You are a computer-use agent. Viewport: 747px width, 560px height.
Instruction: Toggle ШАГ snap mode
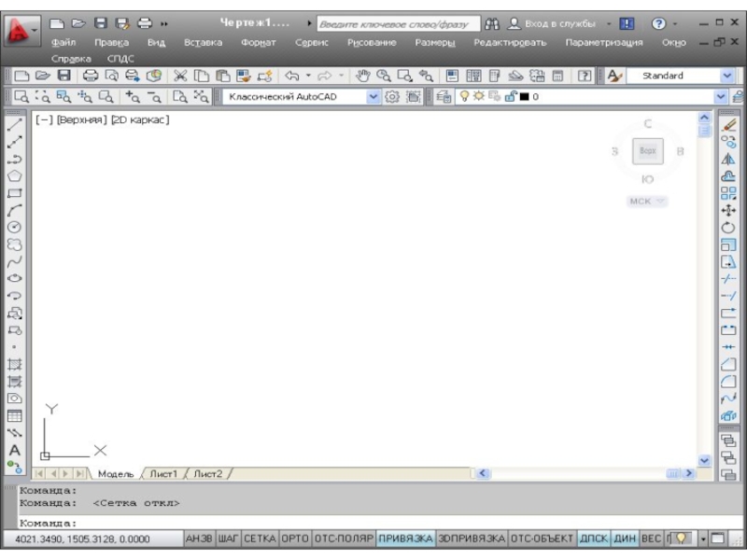[x=228, y=539]
